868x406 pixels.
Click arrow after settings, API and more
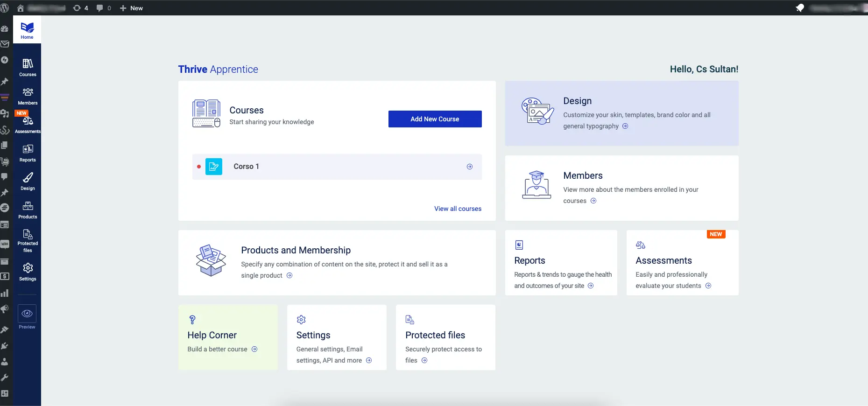(x=369, y=360)
